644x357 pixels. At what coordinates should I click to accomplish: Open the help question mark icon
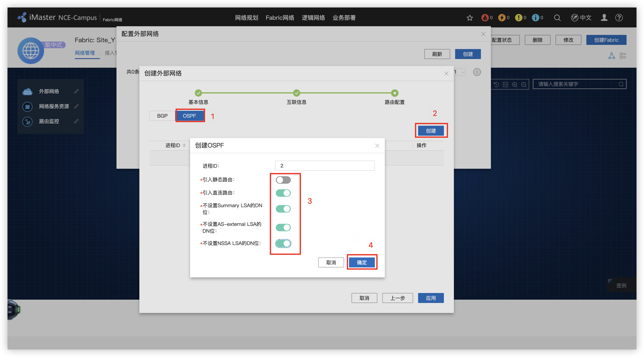(619, 18)
